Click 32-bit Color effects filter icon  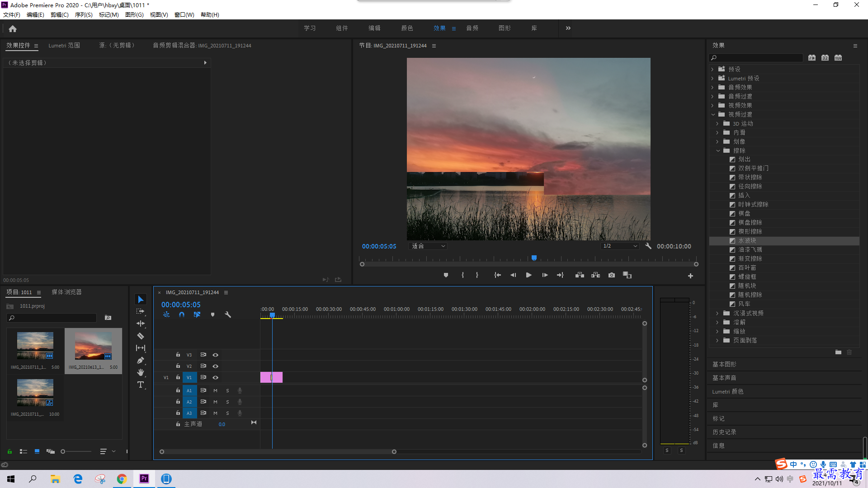click(x=825, y=58)
